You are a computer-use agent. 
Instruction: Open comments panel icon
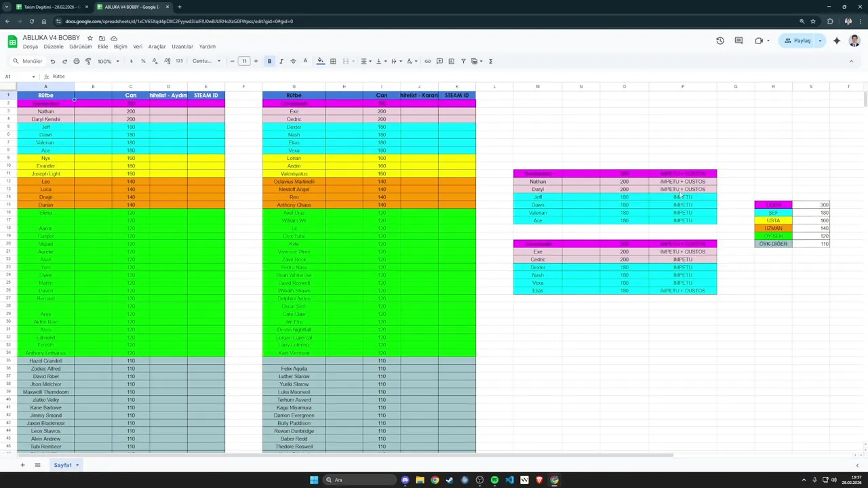[738, 41]
